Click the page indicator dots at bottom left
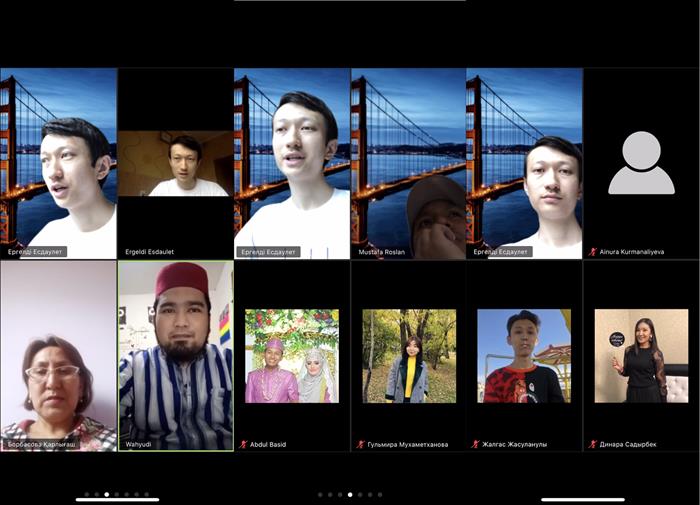Viewport: 700px width, 505px height. pyautogui.click(x=116, y=494)
